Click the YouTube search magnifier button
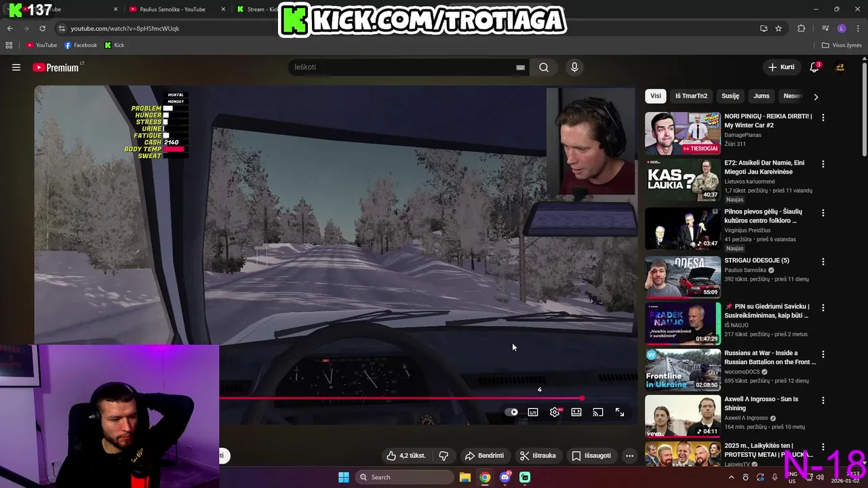Screen dimensions: 868x488 pyautogui.click(x=544, y=67)
